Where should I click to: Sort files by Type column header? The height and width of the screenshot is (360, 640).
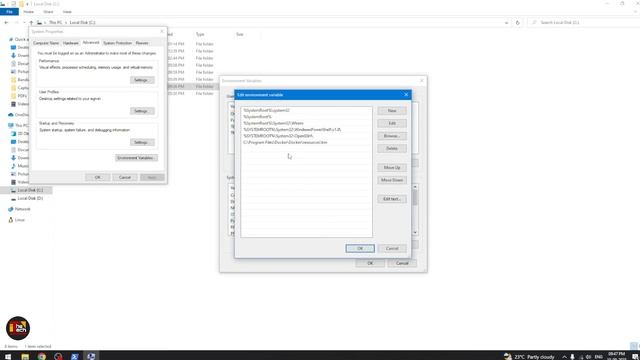(200, 34)
